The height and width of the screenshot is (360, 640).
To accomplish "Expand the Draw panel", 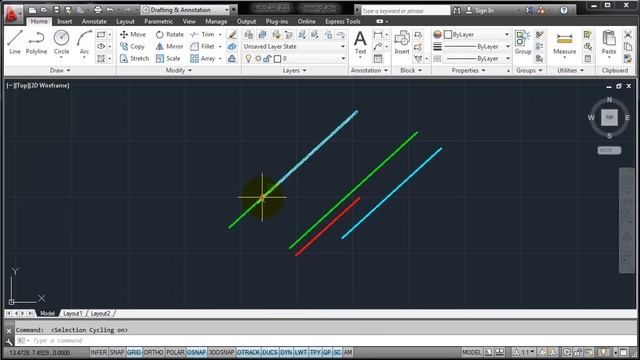I will (x=60, y=71).
